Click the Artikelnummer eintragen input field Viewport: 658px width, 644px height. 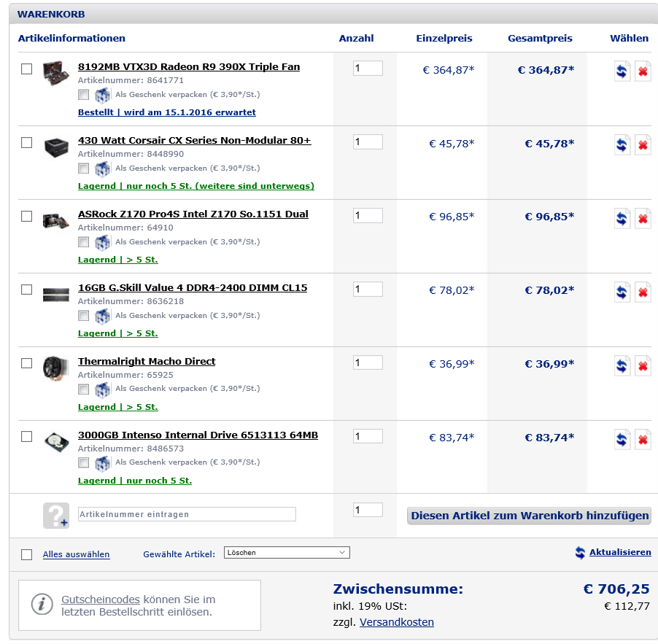pos(187,514)
